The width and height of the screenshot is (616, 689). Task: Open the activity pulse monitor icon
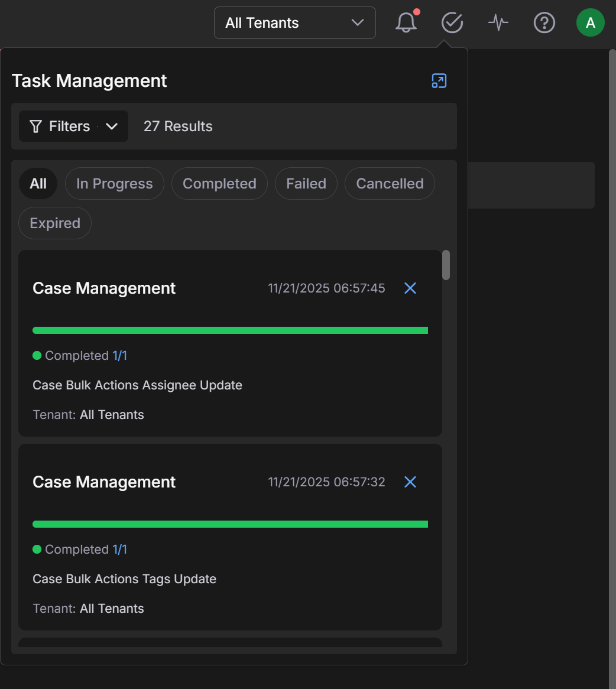click(498, 23)
